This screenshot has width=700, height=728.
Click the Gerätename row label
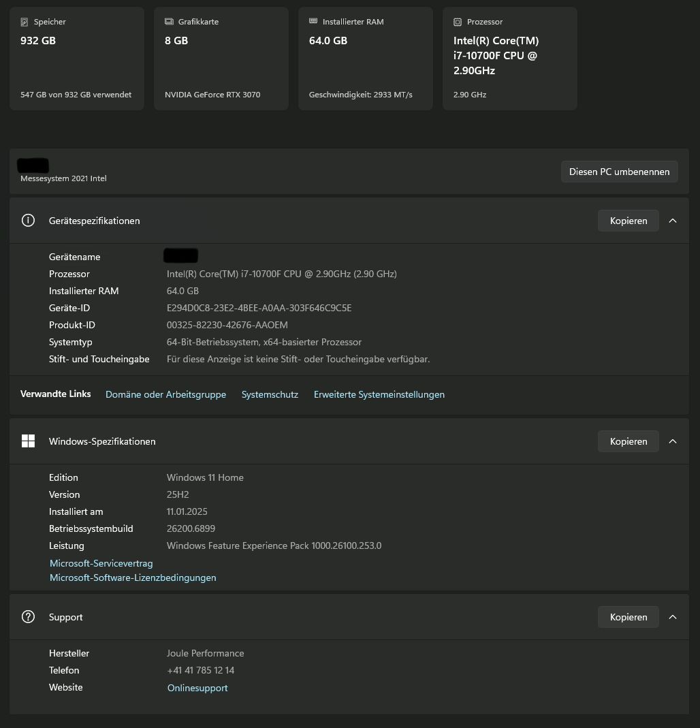(75, 257)
